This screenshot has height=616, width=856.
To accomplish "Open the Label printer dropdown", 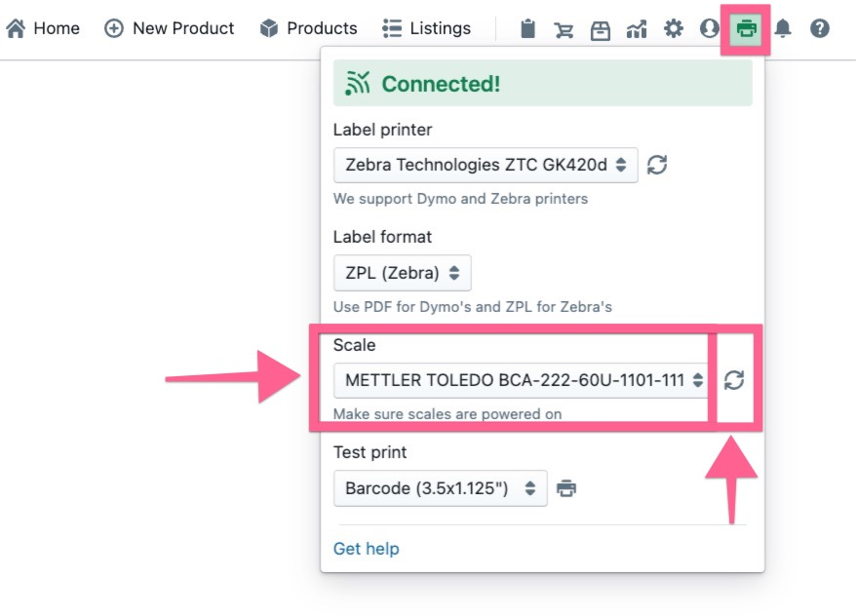I will 485,165.
